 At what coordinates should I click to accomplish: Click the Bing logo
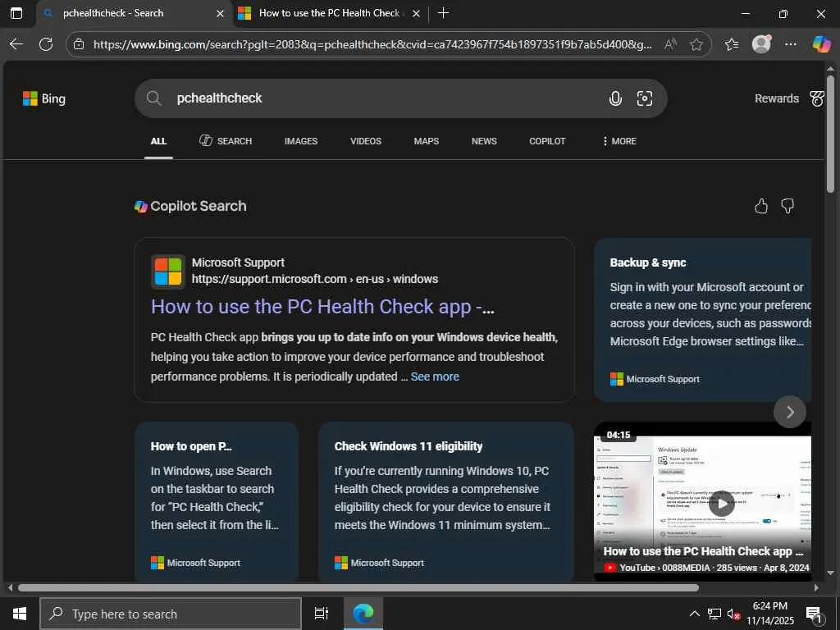pyautogui.click(x=44, y=98)
